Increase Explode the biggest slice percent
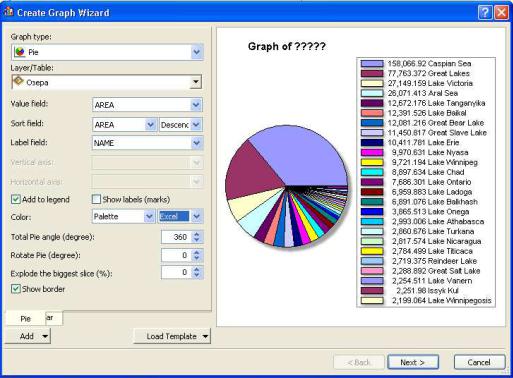This screenshot has height=378, width=513. pos(197,269)
